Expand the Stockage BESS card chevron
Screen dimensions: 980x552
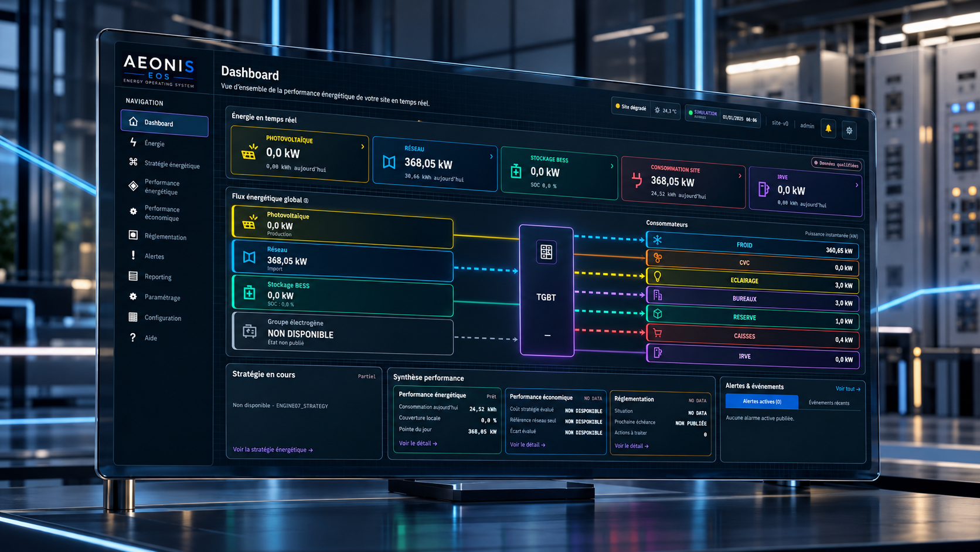pyautogui.click(x=612, y=166)
